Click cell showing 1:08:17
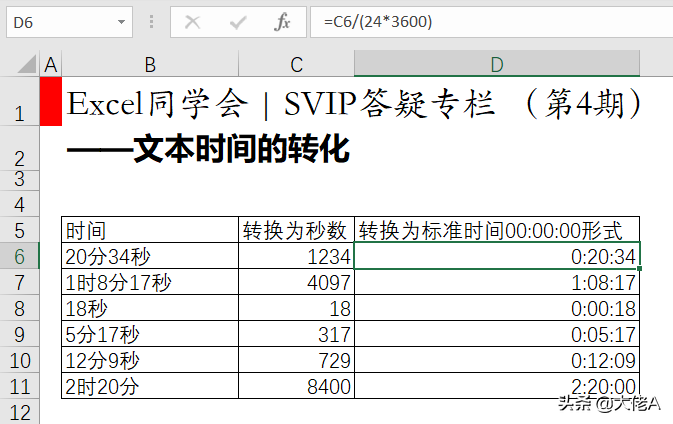 click(497, 282)
